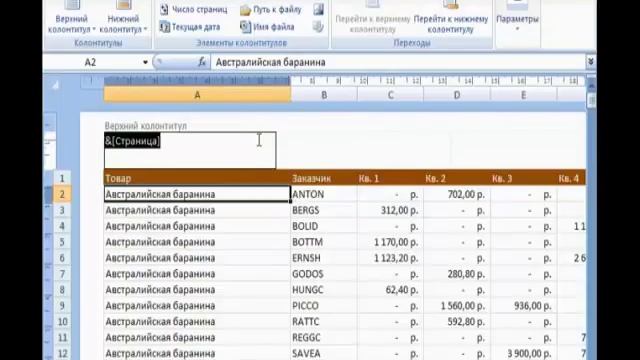Click the Кв. 4 header cell

click(571, 178)
